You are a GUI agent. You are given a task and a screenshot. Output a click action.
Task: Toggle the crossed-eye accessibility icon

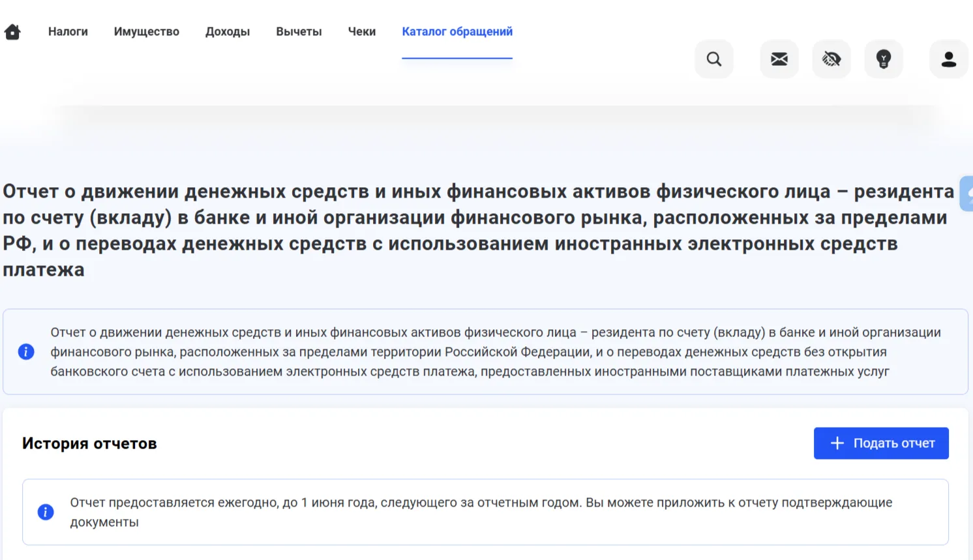point(831,59)
